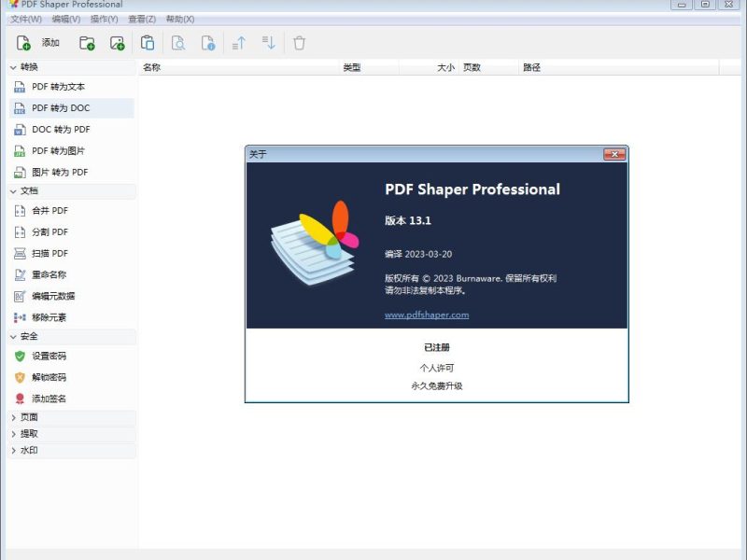This screenshot has width=747, height=560.
Task: Open 扫描 PDF tool
Action: pyautogui.click(x=72, y=253)
